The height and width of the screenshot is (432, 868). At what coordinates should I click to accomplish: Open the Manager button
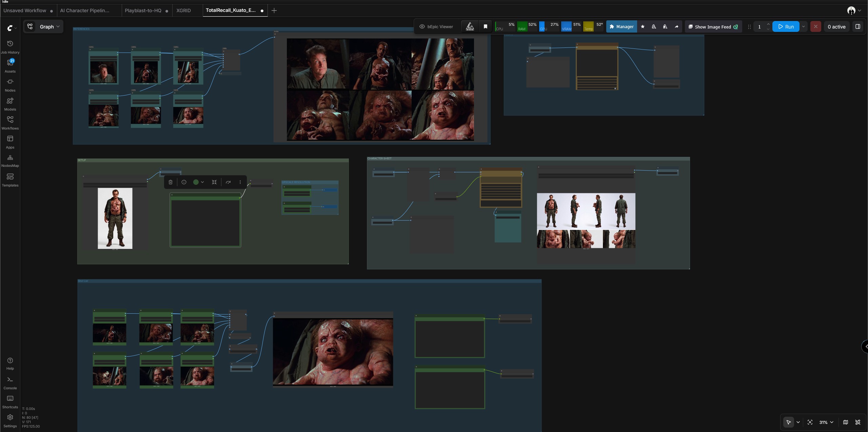click(622, 27)
